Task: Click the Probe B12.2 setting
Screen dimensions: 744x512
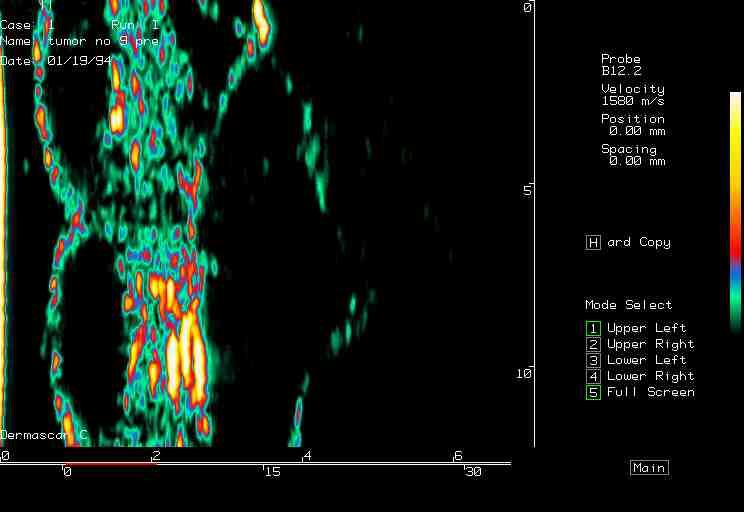Action: click(x=621, y=65)
